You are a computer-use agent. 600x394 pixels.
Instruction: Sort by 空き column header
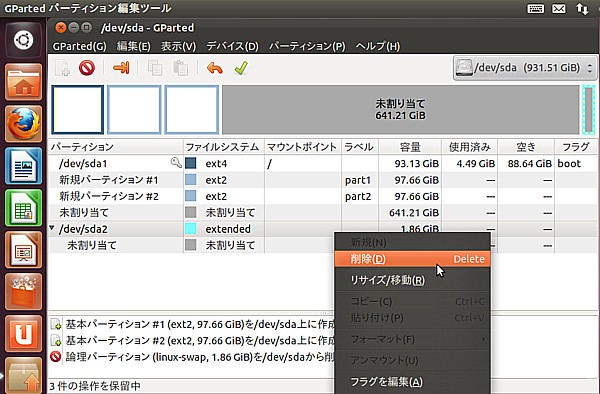click(526, 147)
